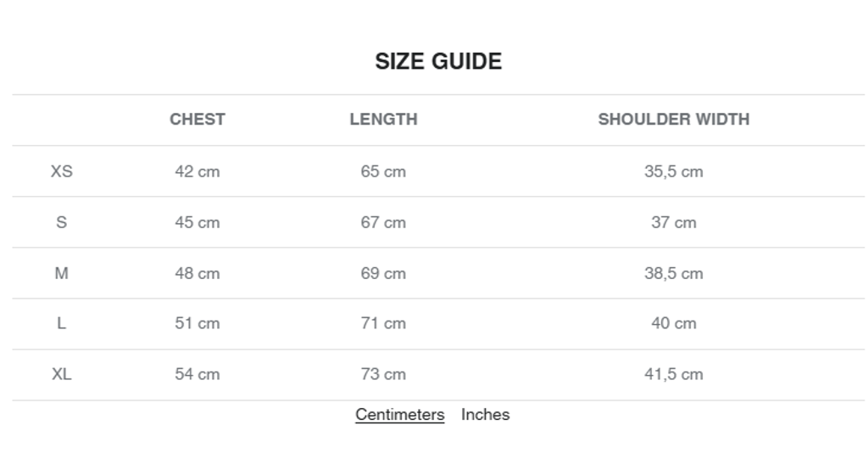This screenshot has height=453, width=868.
Task: Switch units to Inches
Action: [x=485, y=415]
